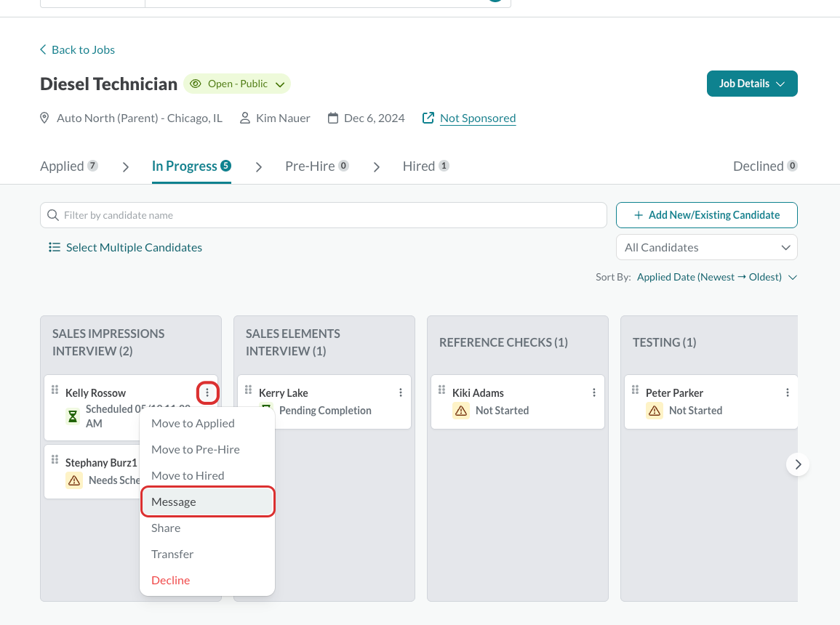Click the person icon next to Kim Nauer
The width and height of the screenshot is (840, 625).
pyautogui.click(x=245, y=118)
